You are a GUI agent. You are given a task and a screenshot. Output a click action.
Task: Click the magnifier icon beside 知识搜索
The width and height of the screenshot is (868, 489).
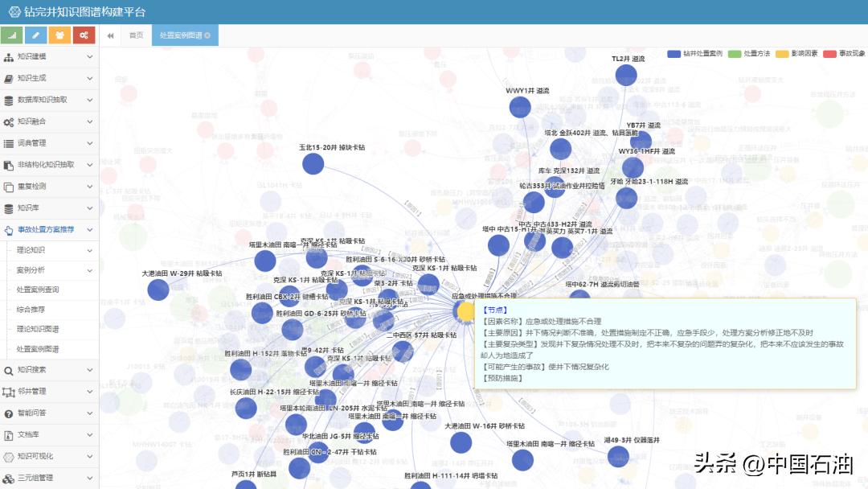8,370
